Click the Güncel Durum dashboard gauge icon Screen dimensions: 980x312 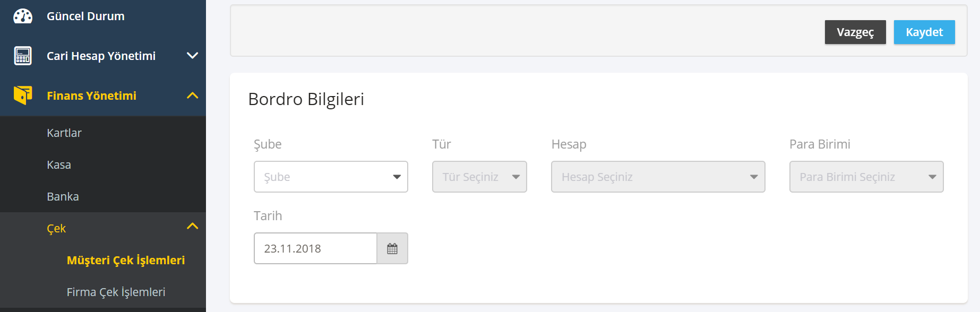click(x=23, y=16)
